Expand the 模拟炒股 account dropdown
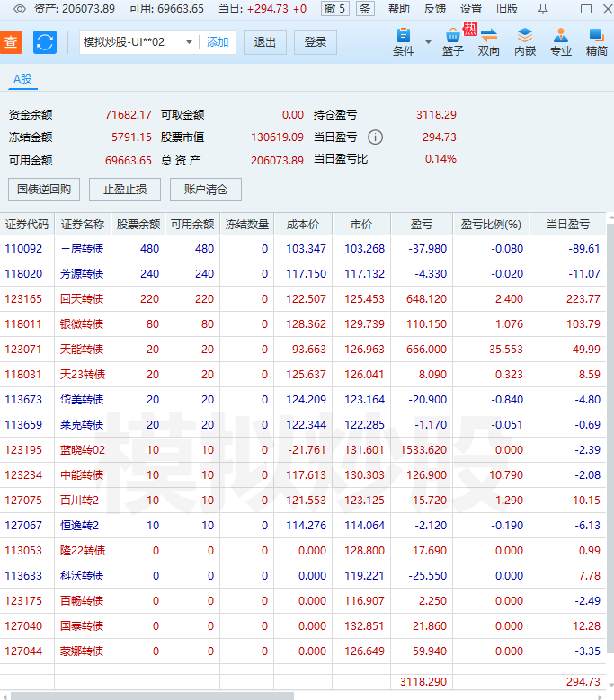Screen dimensions: 614x700 [189, 42]
